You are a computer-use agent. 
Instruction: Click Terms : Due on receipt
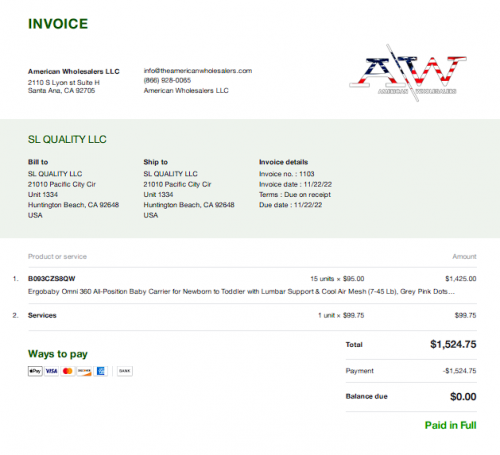point(295,195)
